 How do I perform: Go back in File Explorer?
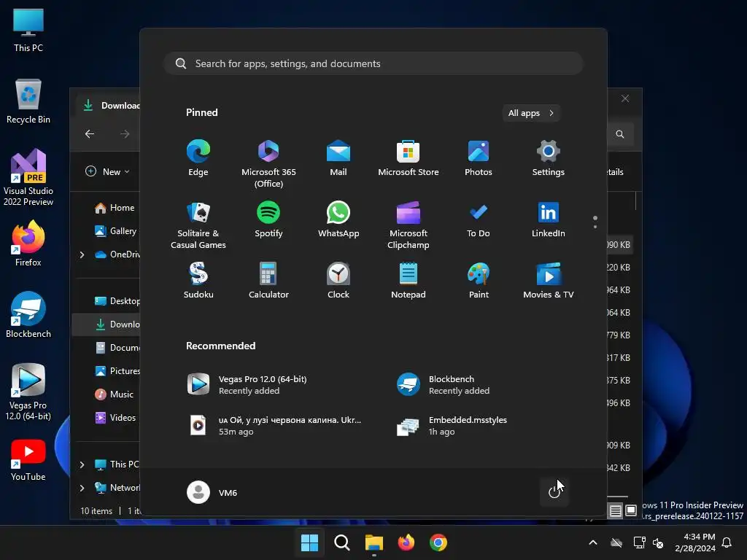pyautogui.click(x=90, y=134)
